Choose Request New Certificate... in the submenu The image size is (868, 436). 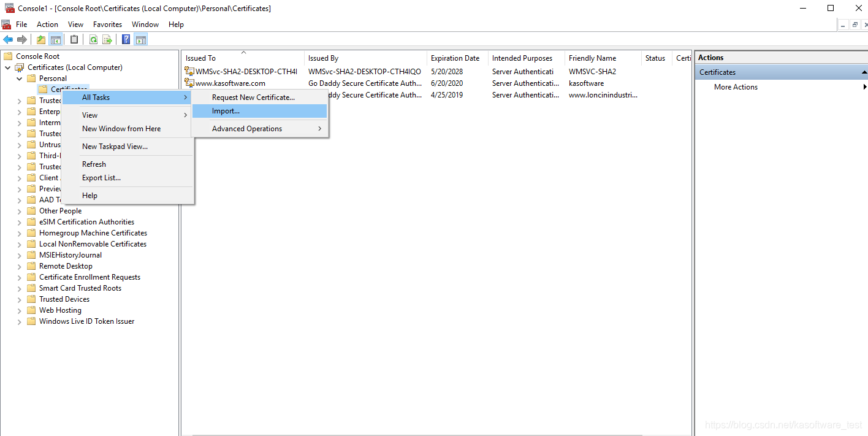tap(259, 98)
